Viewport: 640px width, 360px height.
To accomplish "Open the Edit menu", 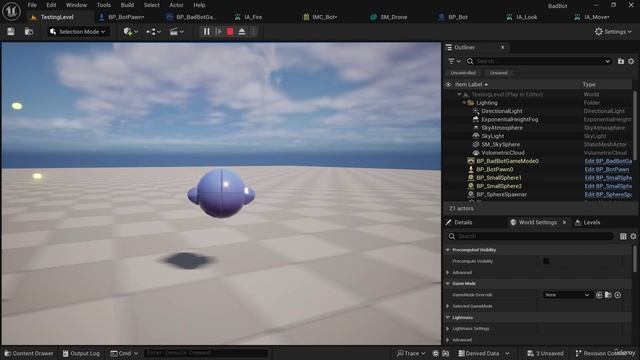I will 51,5.
